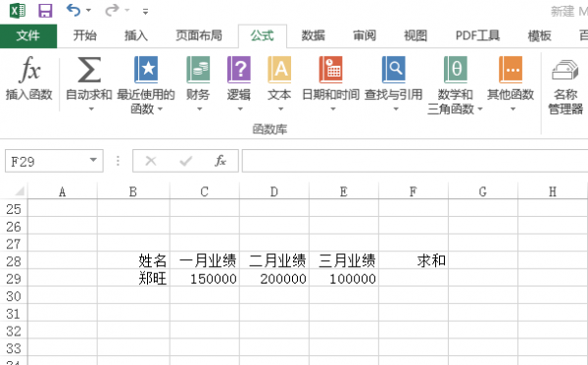
Task: Open the More Functions orange book icon
Action: pyautogui.click(x=511, y=70)
